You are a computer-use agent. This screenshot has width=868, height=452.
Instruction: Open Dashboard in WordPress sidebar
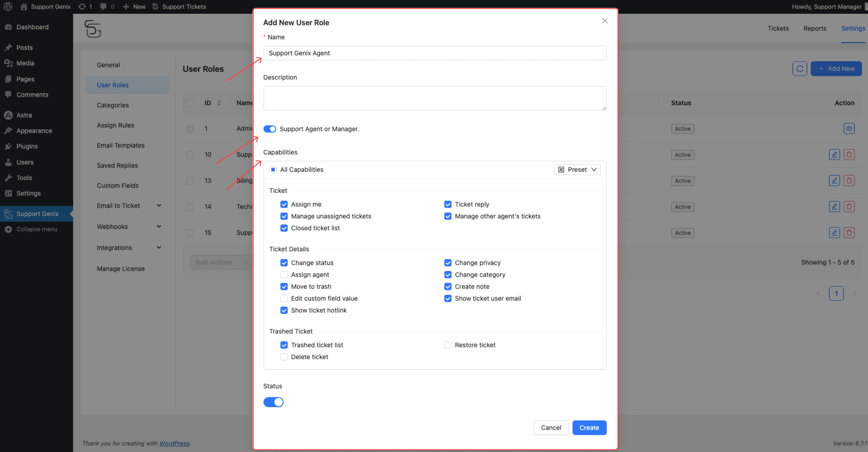pos(32,27)
